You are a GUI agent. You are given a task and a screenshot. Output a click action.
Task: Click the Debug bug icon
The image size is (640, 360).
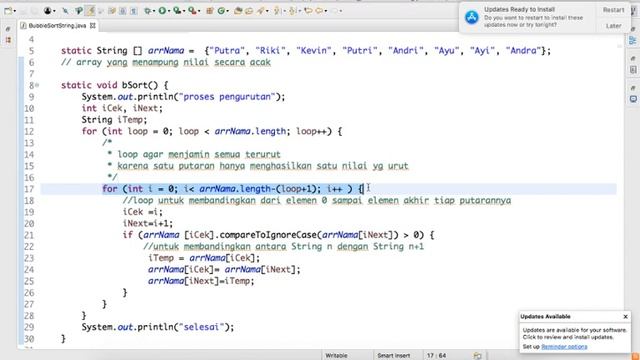[x=147, y=11]
